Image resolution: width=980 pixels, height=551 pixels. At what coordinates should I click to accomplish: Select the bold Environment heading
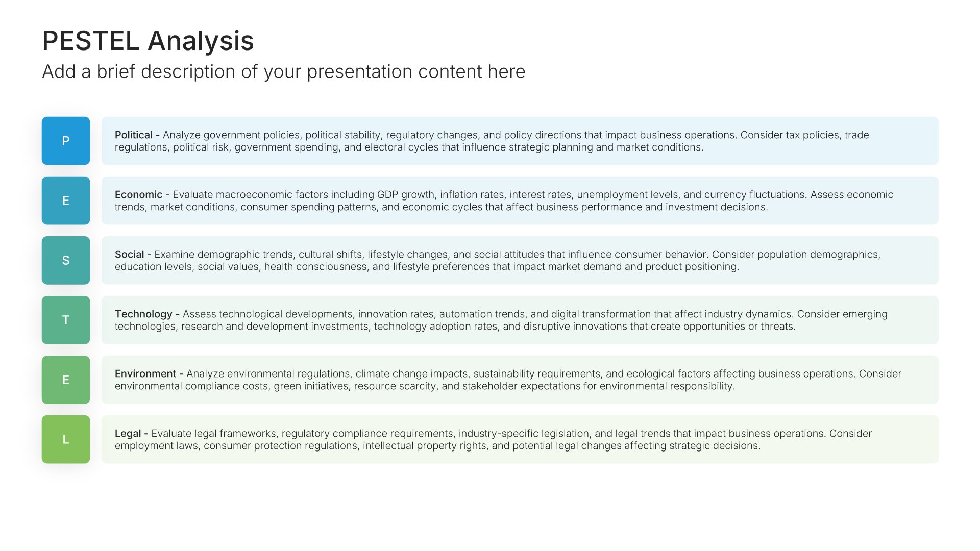click(145, 374)
